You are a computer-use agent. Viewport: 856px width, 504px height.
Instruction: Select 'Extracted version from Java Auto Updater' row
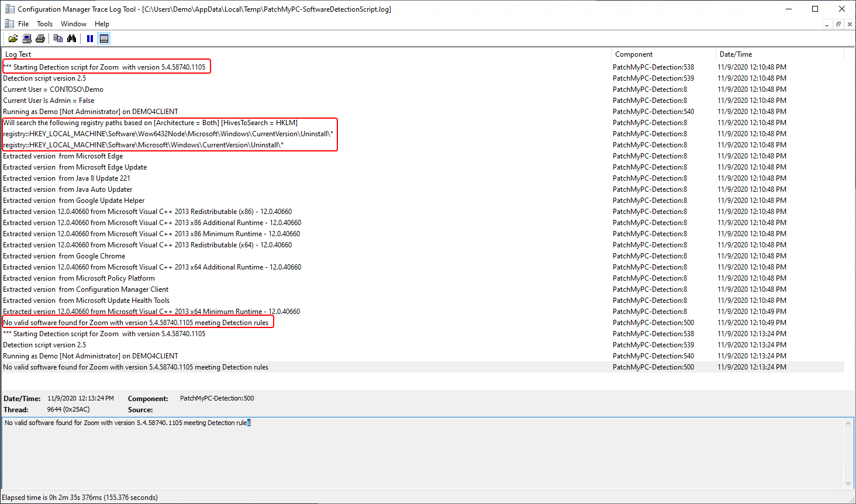coord(423,189)
